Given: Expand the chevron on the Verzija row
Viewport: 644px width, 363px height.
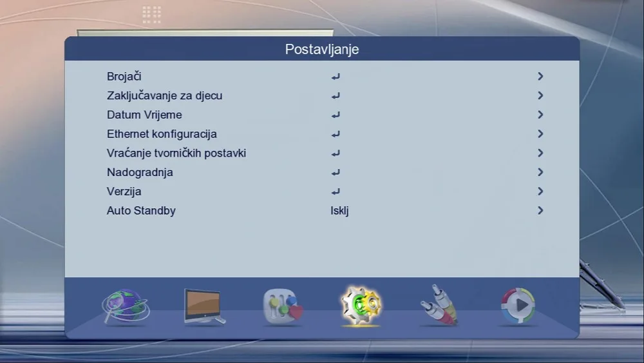Looking at the screenshot, I should (540, 191).
